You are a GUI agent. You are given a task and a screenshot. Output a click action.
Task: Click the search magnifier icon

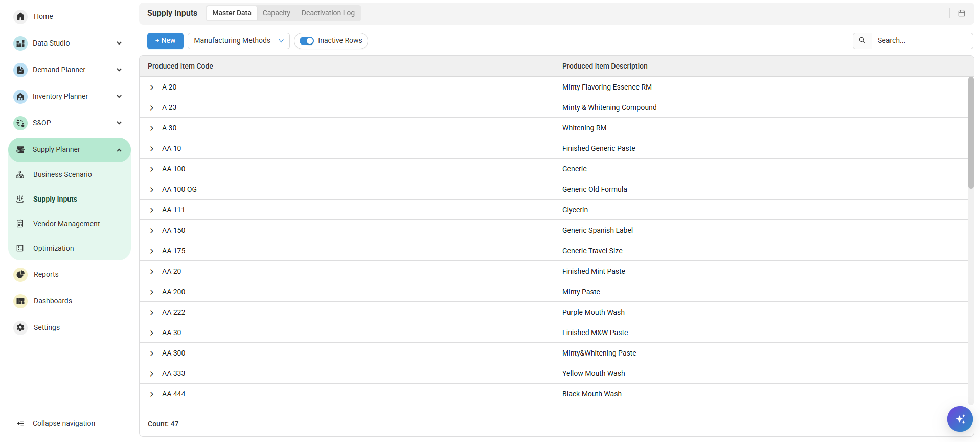click(862, 40)
